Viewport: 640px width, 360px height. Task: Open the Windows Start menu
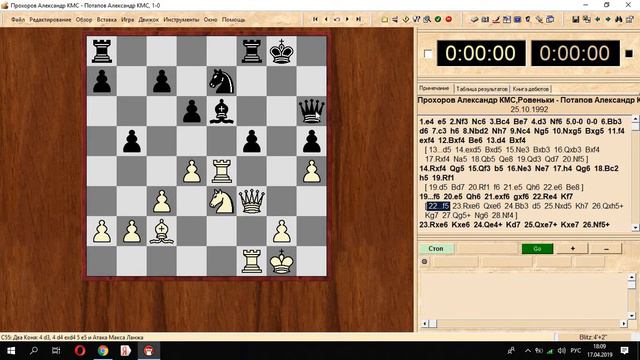pos(11,351)
